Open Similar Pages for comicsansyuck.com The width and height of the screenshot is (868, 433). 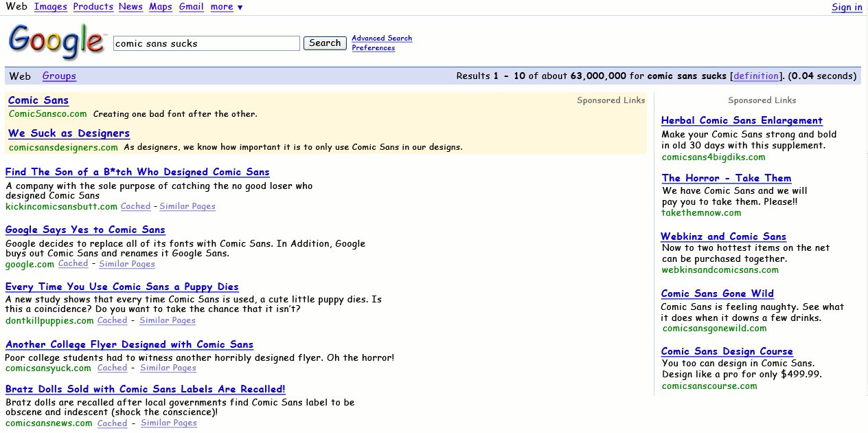[168, 368]
